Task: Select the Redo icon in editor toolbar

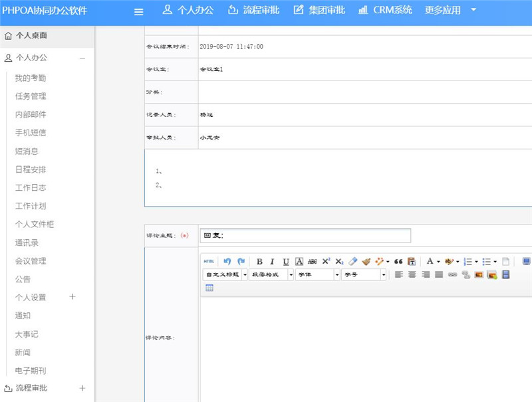Action: coord(241,260)
